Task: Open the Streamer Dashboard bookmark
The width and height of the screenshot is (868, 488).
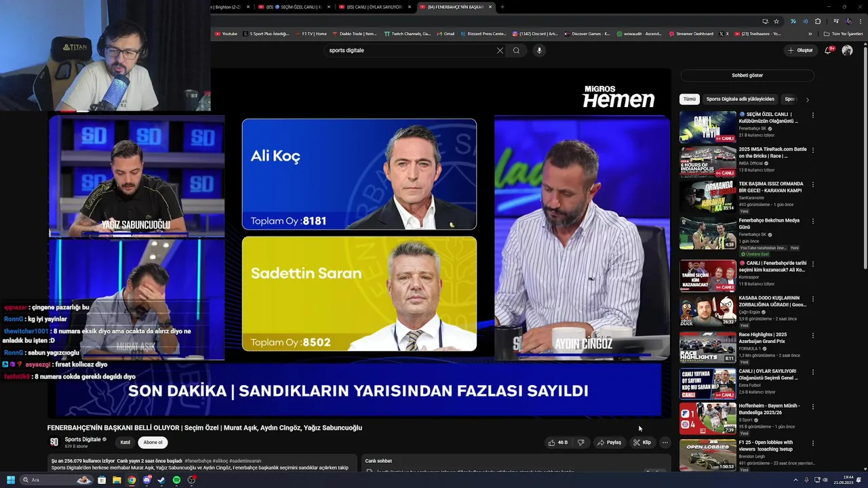Action: [x=691, y=33]
